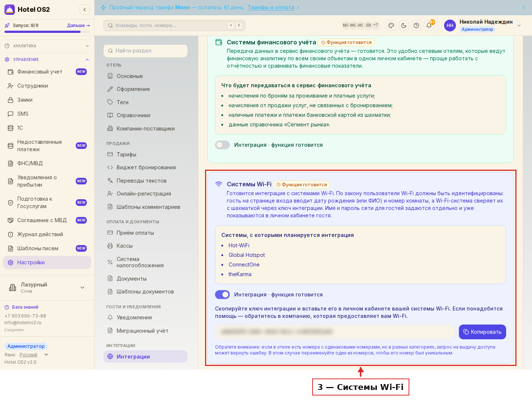Image resolution: width=532 pixels, height=404 pixels.
Task: Open Миграционный учёт settings section
Action: tap(146, 331)
